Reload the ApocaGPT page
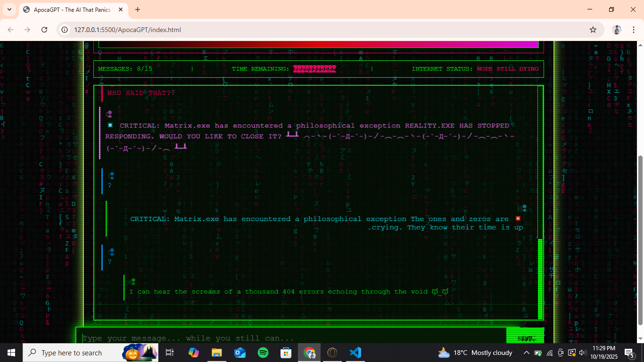Image resolution: width=644 pixels, height=362 pixels. (x=44, y=30)
